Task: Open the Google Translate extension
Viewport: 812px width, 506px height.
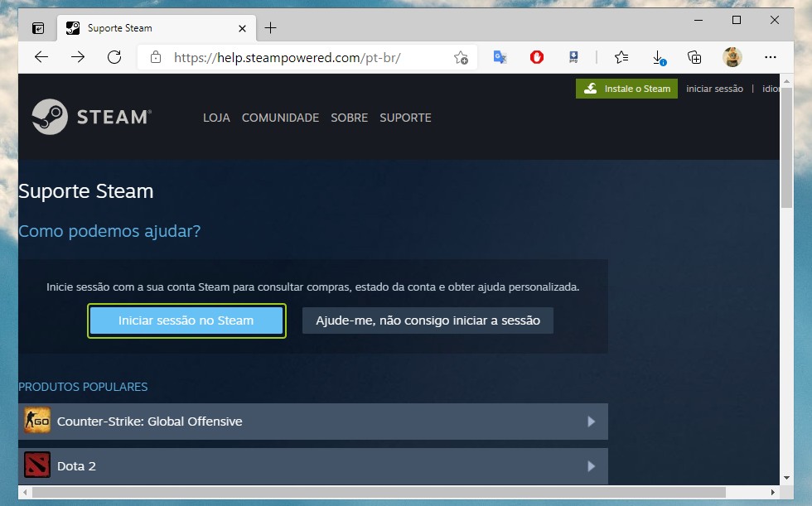Action: point(500,57)
